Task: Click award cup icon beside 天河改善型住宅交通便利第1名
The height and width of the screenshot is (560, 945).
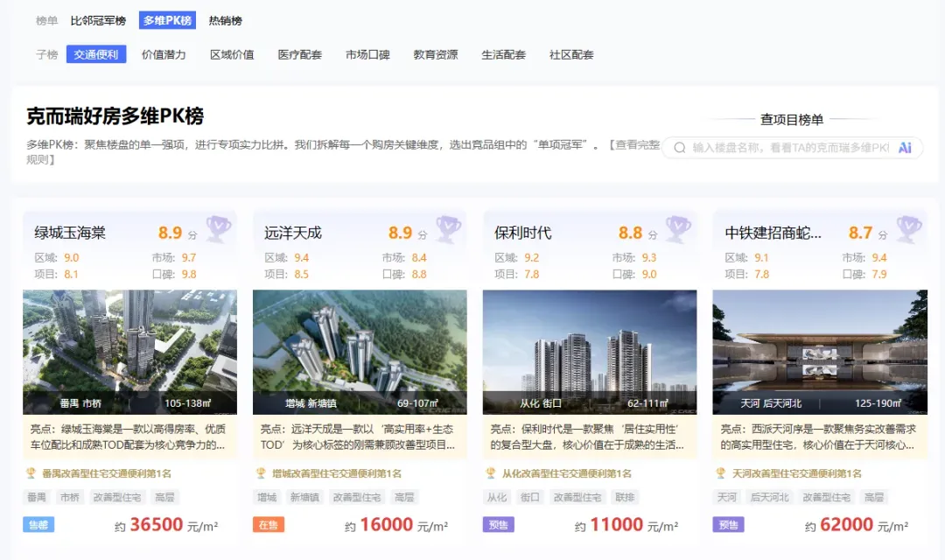Action: (x=721, y=473)
